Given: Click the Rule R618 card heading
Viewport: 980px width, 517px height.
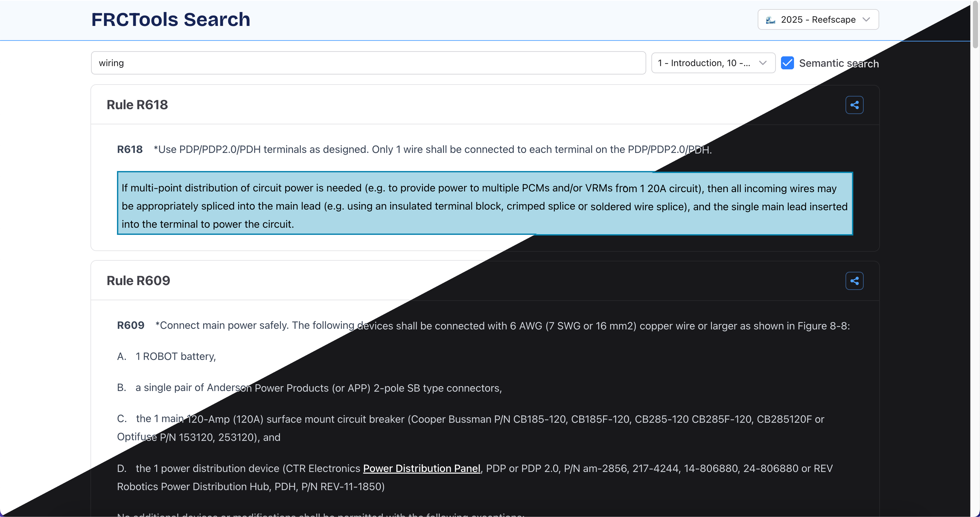Looking at the screenshot, I should pyautogui.click(x=137, y=105).
